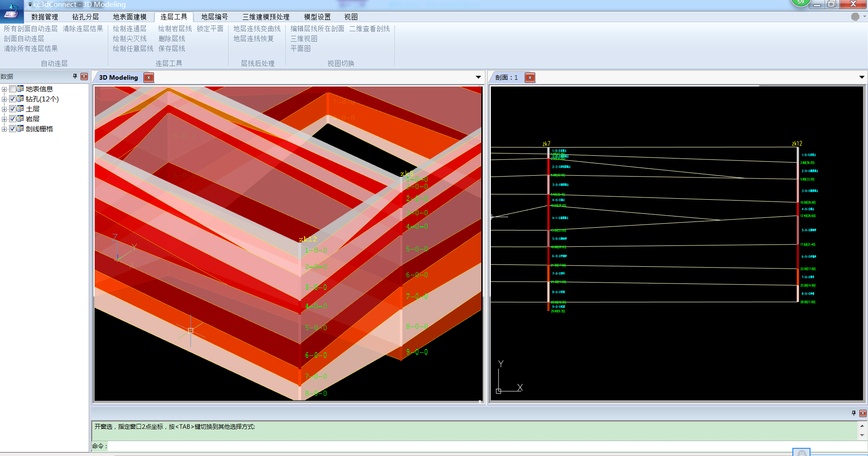
Task: Click the quick access toolbar dropdown arrow
Action: tap(30, 5)
